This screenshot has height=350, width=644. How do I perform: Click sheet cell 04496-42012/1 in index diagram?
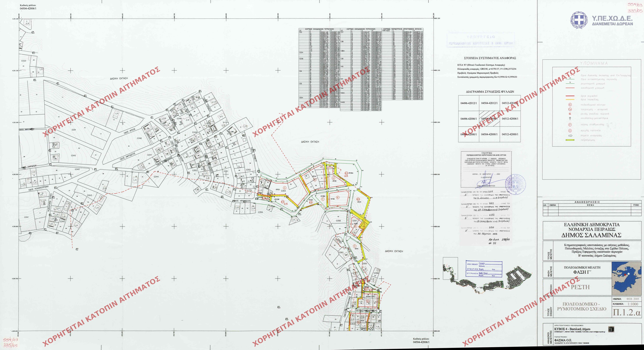469,103
